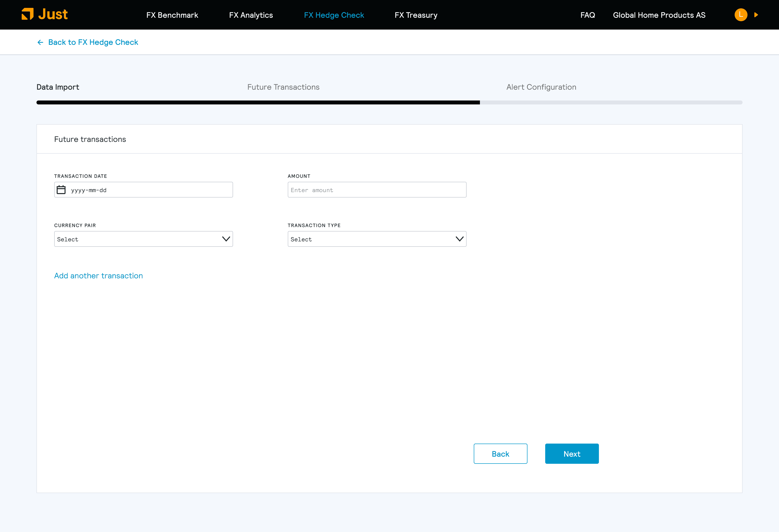The width and height of the screenshot is (779, 532).
Task: Click Global Home Products AS
Action: click(659, 15)
